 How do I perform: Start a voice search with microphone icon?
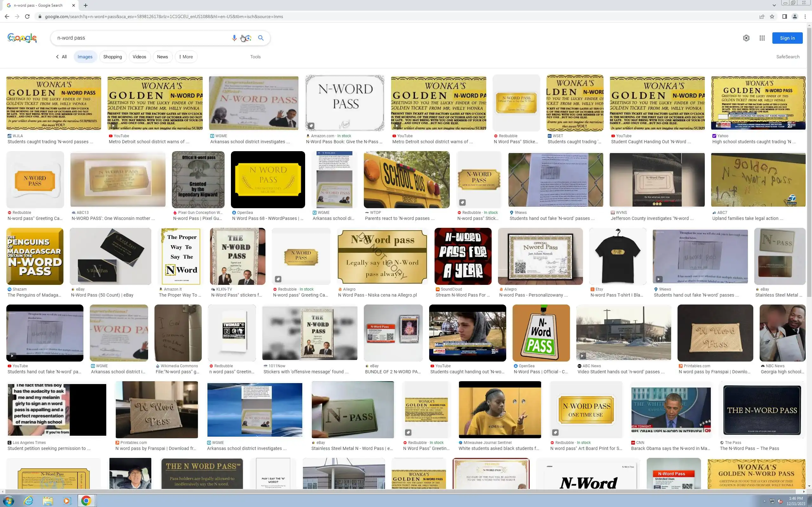234,38
